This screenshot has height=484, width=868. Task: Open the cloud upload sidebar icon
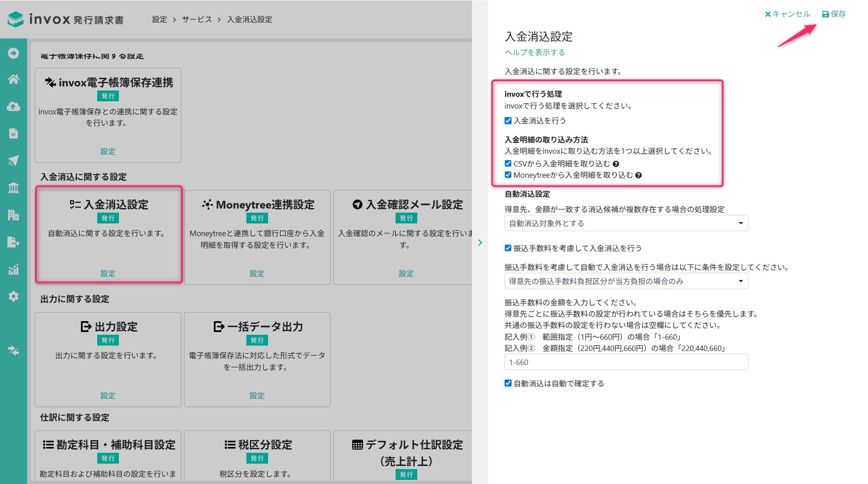(14, 106)
